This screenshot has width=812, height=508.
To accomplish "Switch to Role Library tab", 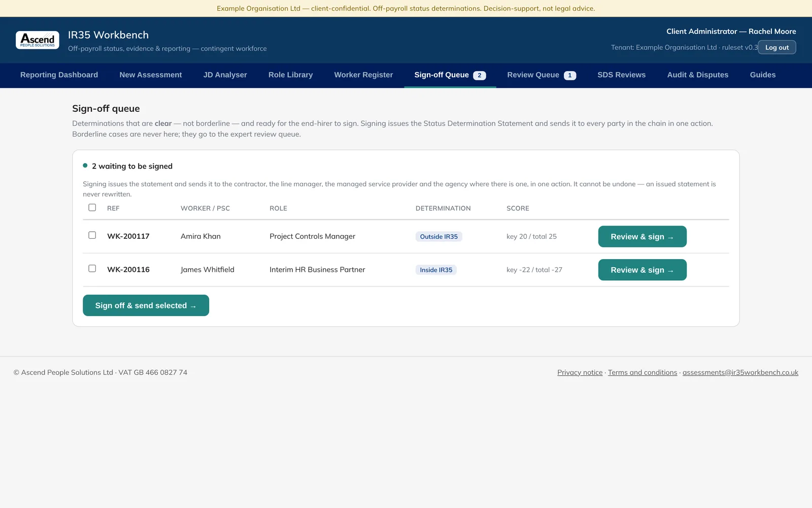I will (290, 75).
